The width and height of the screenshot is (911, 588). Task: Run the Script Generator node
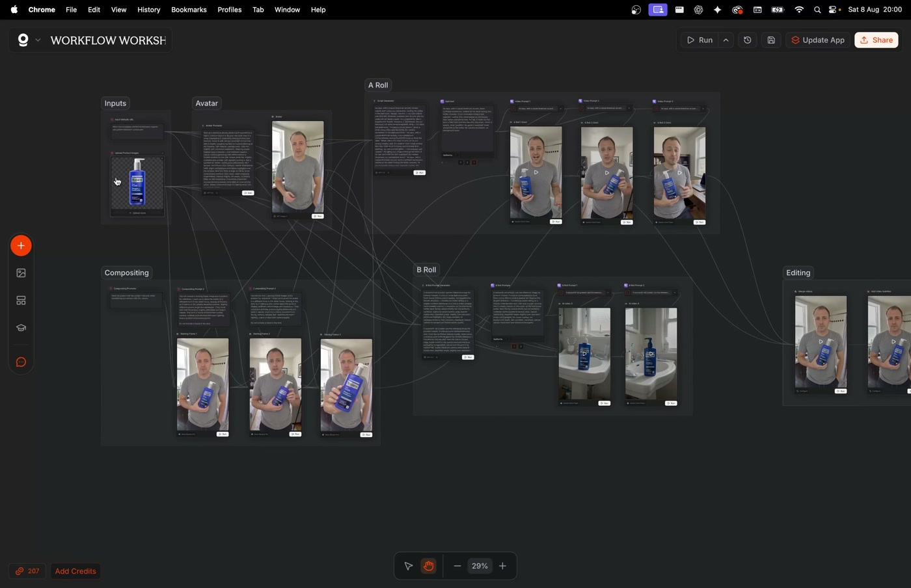(x=420, y=173)
